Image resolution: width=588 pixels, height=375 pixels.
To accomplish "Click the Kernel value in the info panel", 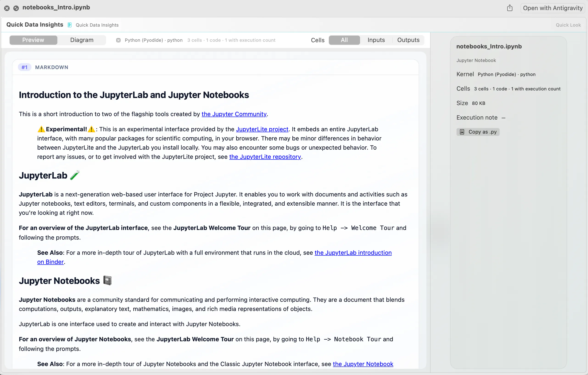I will point(507,74).
